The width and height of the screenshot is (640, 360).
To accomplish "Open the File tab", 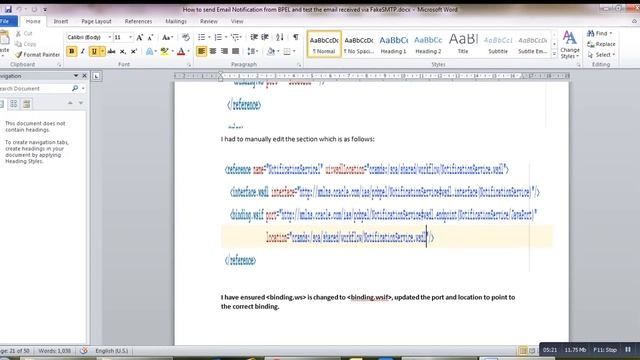I will coord(6,21).
